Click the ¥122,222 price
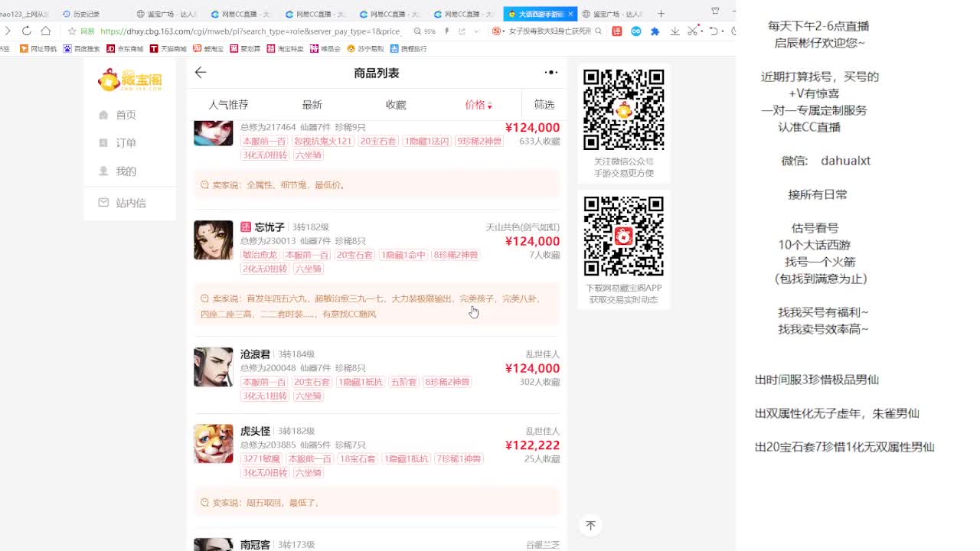The height and width of the screenshot is (551, 980). [x=532, y=445]
